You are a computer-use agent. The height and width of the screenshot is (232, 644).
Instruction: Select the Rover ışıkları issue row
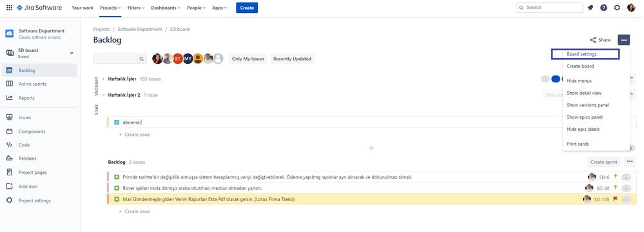point(371,188)
